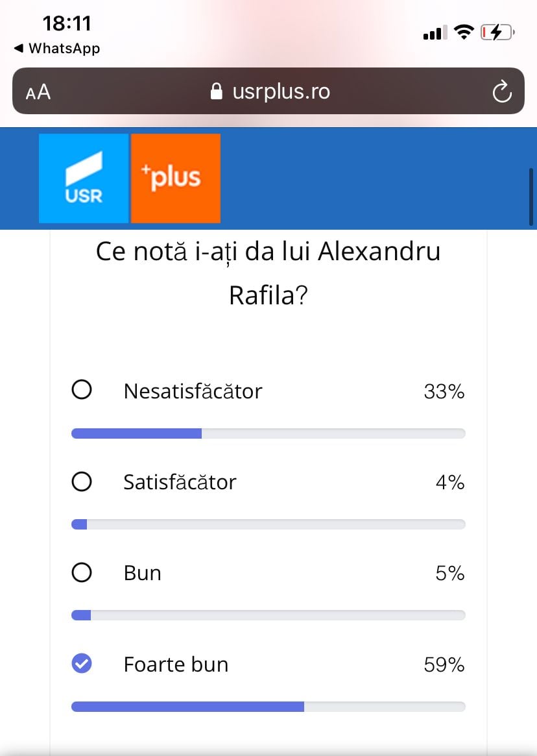Click the Nesatisfăcător 33% progress bar
Image resolution: width=537 pixels, height=756 pixels.
(268, 433)
